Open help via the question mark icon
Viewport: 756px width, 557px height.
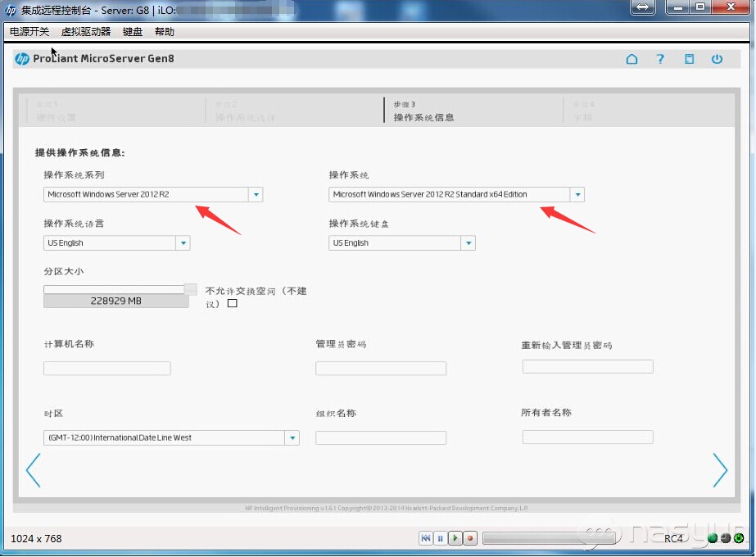(660, 59)
